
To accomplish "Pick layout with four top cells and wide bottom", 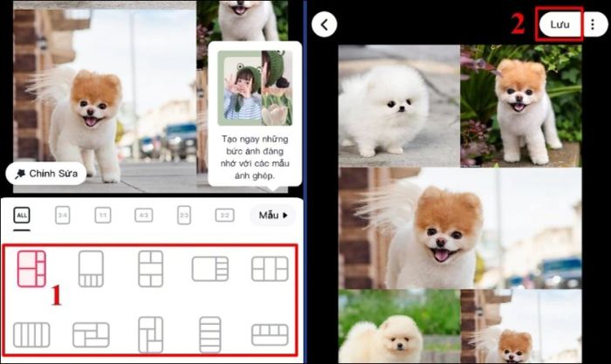I will pos(270,335).
